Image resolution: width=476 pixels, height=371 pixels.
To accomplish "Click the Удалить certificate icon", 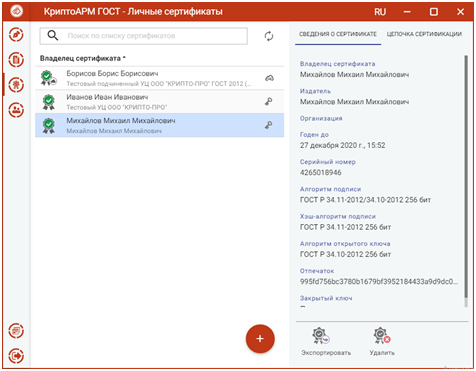I will pos(382,336).
